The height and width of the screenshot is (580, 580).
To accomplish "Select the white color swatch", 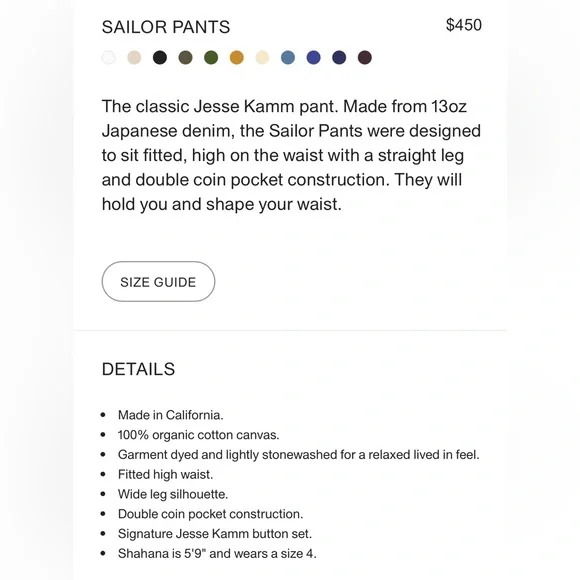I will coord(109,58).
